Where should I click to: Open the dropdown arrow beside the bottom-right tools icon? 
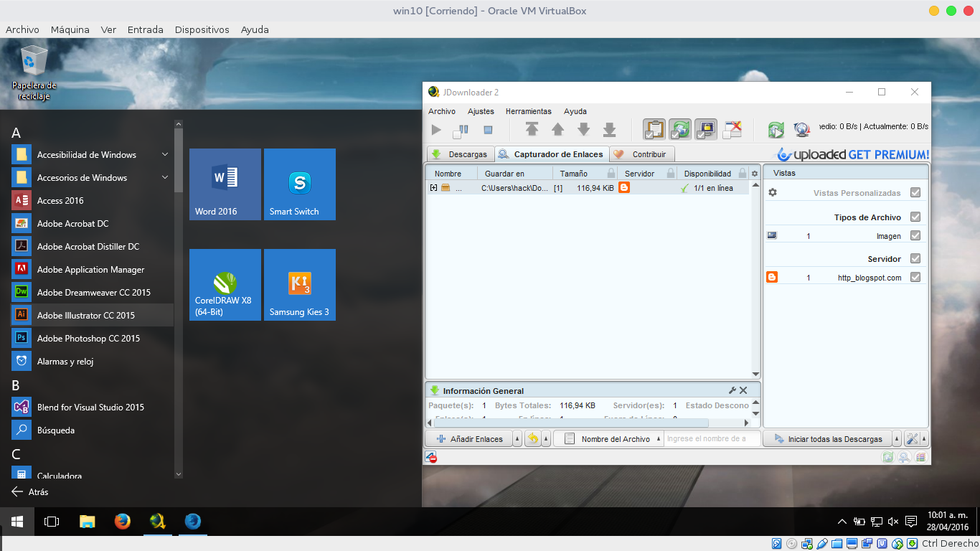pos(924,439)
